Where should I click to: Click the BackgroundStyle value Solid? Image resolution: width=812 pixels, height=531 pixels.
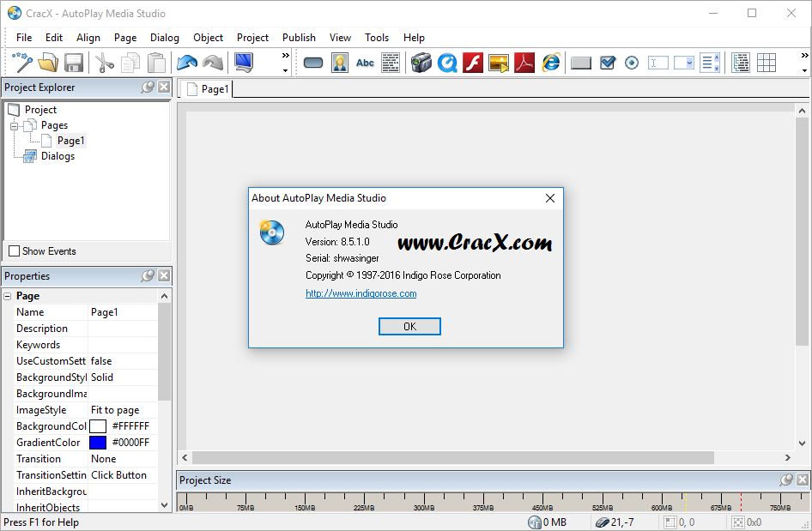[x=102, y=377]
